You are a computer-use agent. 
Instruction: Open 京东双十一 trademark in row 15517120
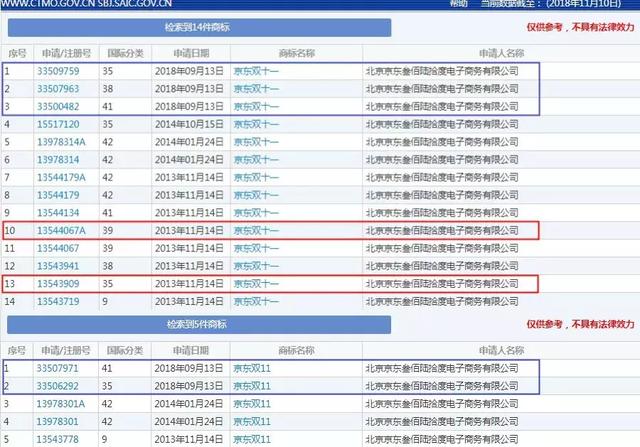tap(256, 124)
